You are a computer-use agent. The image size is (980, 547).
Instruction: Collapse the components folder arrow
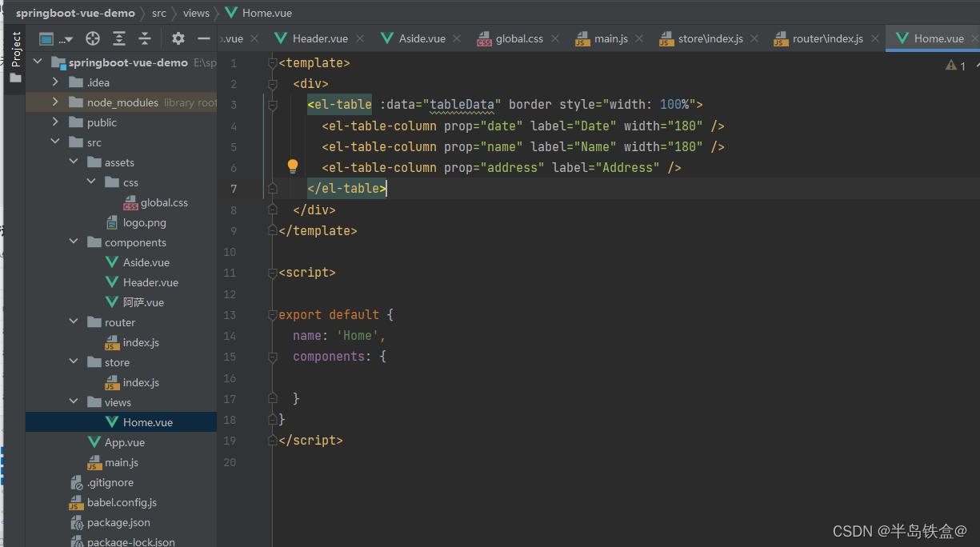[x=74, y=242]
